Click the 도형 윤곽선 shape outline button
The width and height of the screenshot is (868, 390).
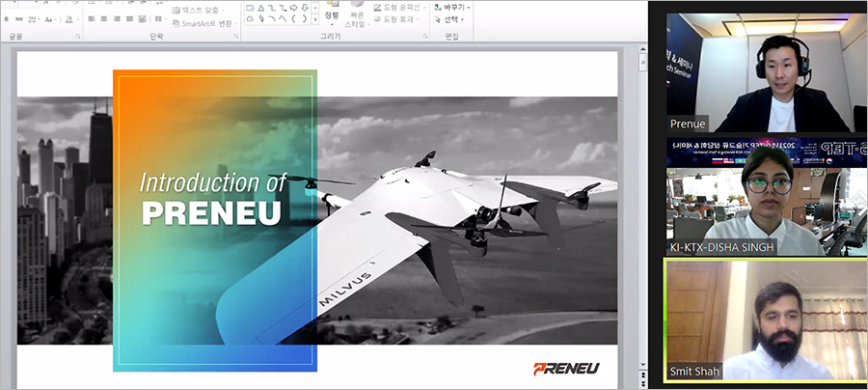pos(396,9)
